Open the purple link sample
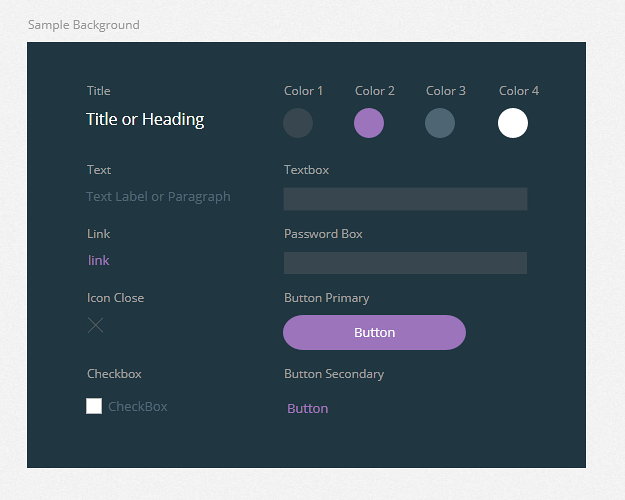Image resolution: width=625 pixels, height=500 pixels. [x=98, y=260]
